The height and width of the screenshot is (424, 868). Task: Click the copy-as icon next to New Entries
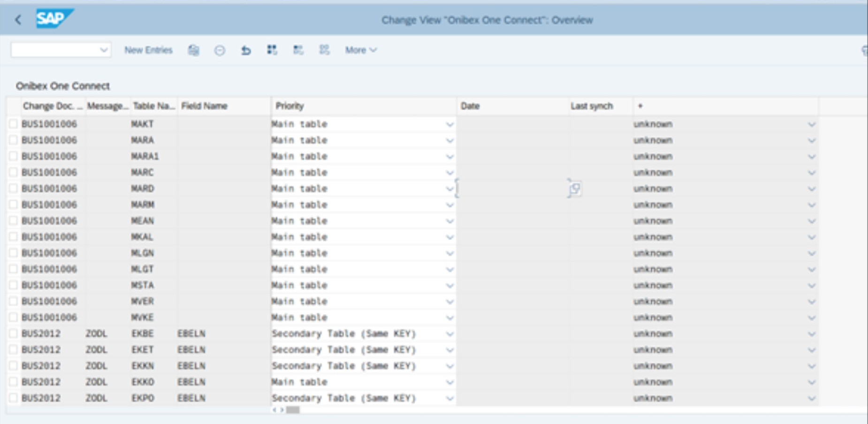(193, 50)
